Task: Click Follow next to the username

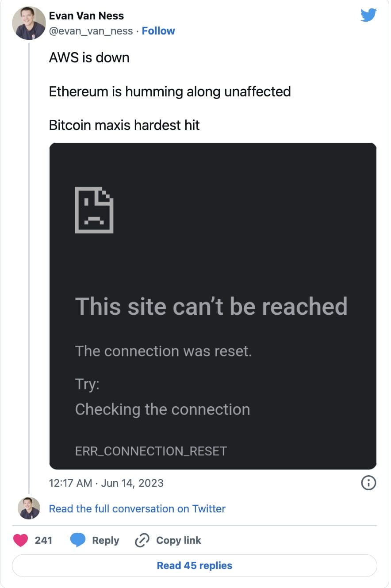Action: tap(158, 31)
